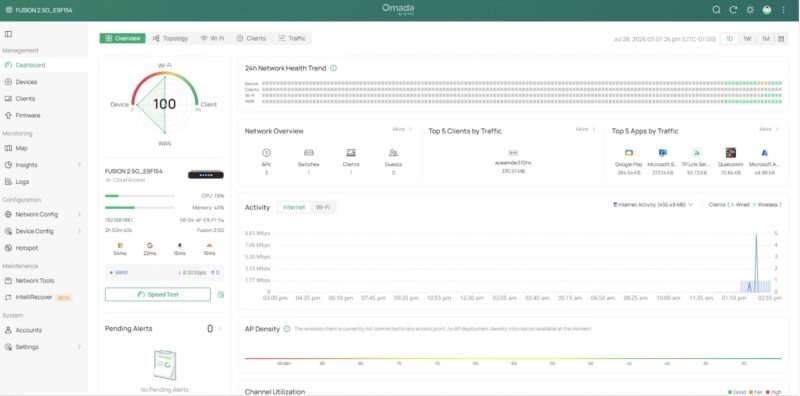Click the Switches icon in Network Overview
Screen dimensions: 800x396
308,153
